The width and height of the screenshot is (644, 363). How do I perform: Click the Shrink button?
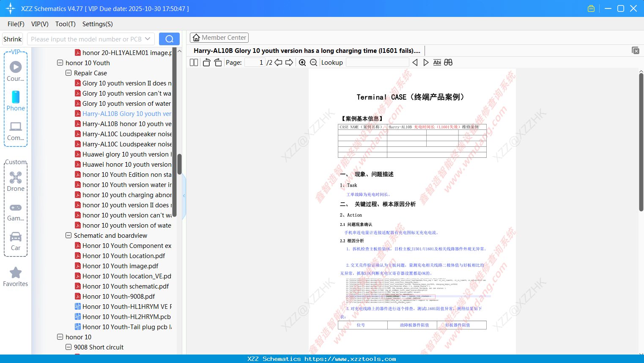click(13, 39)
